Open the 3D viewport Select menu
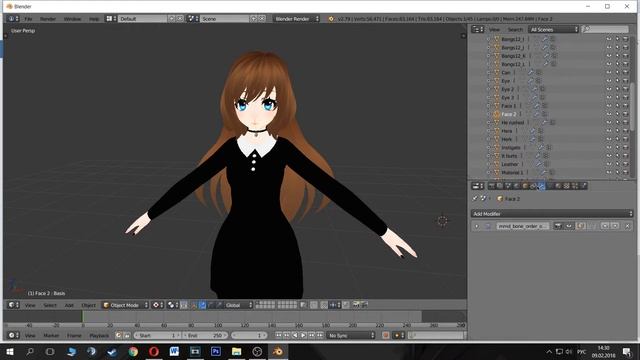Screen dimensions: 640x360 click(50, 305)
